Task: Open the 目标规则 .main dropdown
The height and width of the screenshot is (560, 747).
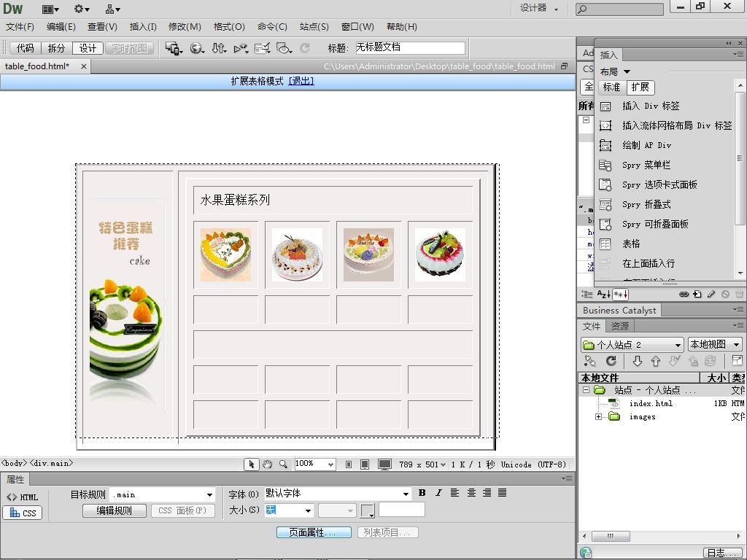Action: [x=162, y=495]
